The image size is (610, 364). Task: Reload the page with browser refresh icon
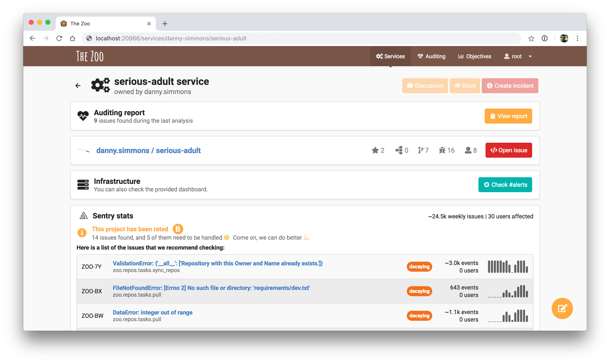[x=59, y=38]
